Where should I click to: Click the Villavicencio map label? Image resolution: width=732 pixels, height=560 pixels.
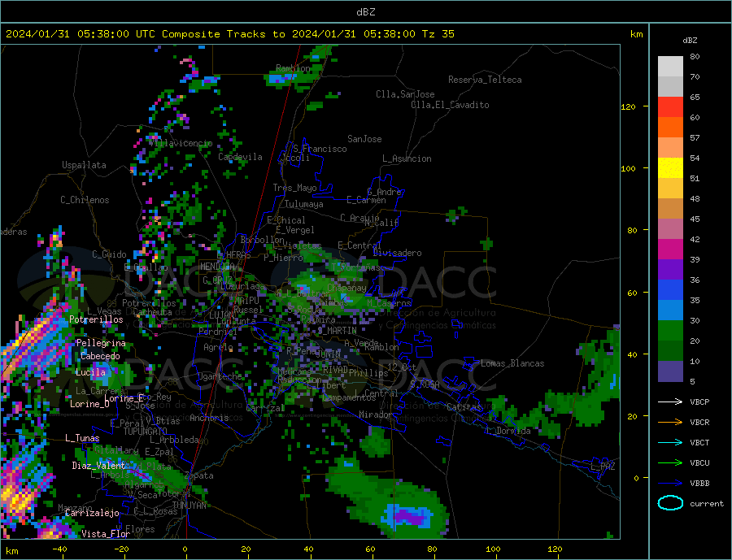[181, 143]
